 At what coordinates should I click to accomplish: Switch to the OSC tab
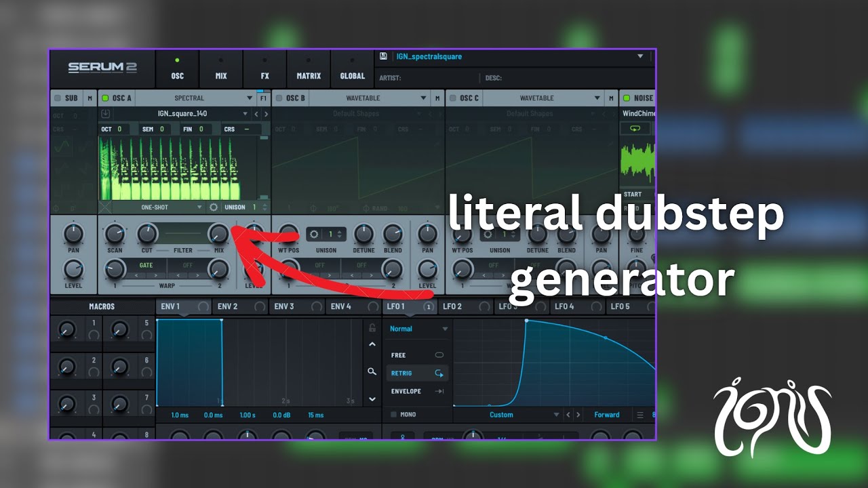177,68
